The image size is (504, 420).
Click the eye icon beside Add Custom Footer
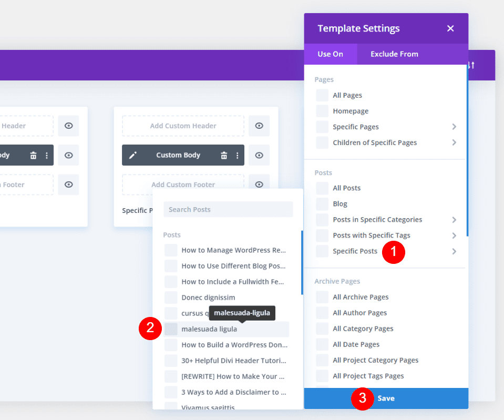259,185
